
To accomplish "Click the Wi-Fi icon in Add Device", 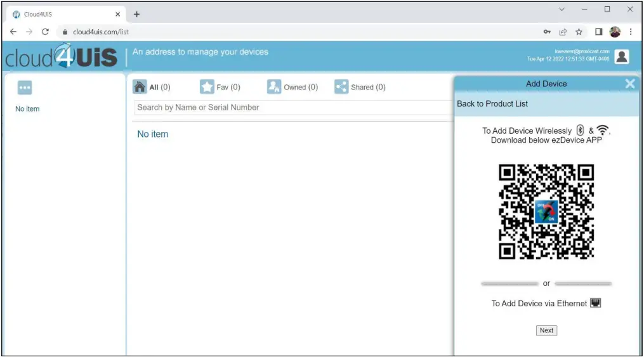I will click(x=603, y=130).
